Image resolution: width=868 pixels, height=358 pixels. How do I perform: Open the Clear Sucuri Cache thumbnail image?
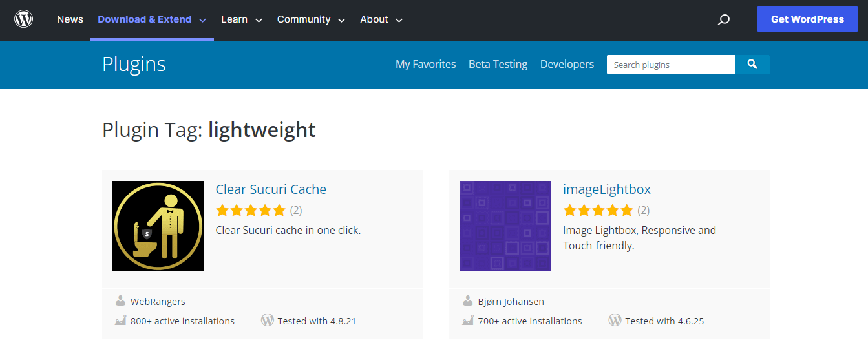158,226
